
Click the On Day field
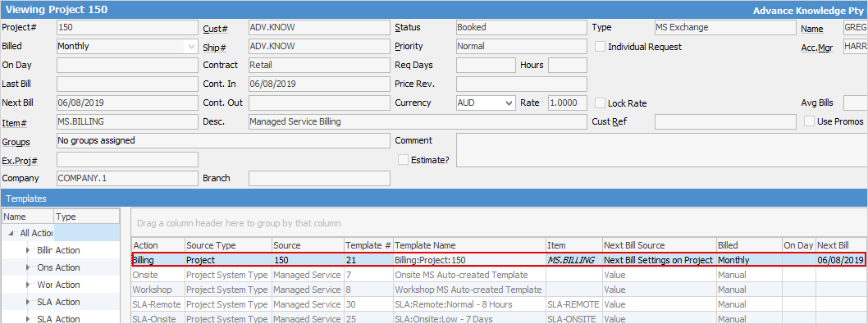(127, 66)
